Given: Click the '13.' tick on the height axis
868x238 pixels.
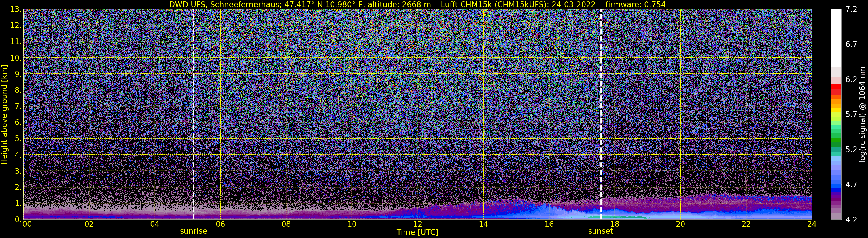Looking at the screenshot, I should click(16, 10).
